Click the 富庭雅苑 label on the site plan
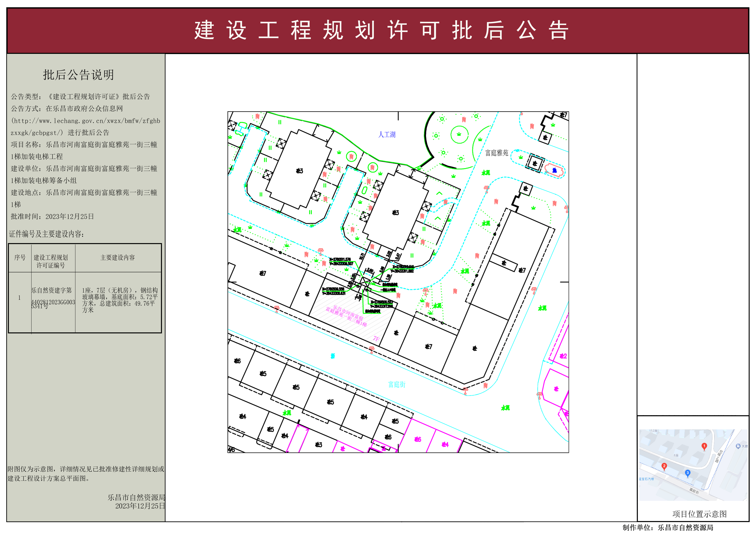This screenshot has width=756, height=535. 497,153
